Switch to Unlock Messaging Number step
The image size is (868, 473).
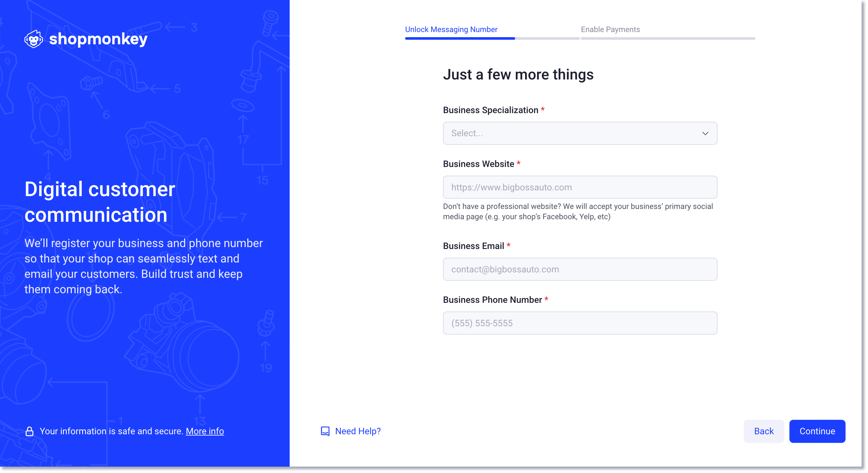pos(451,29)
